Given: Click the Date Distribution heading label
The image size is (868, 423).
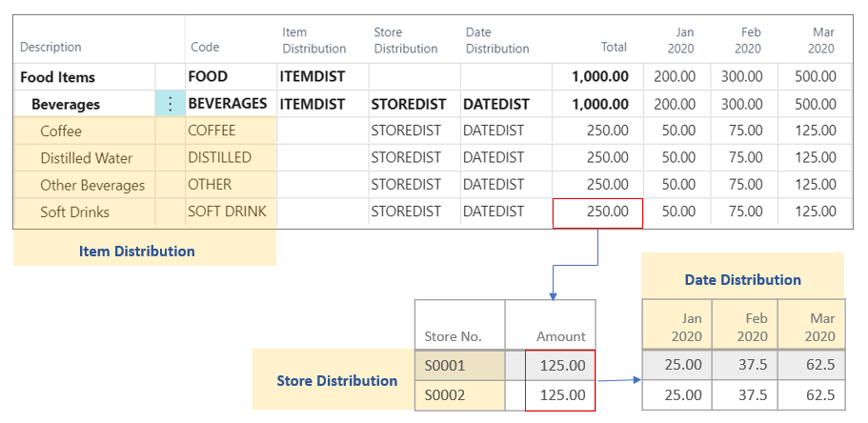Looking at the screenshot, I should click(x=742, y=279).
